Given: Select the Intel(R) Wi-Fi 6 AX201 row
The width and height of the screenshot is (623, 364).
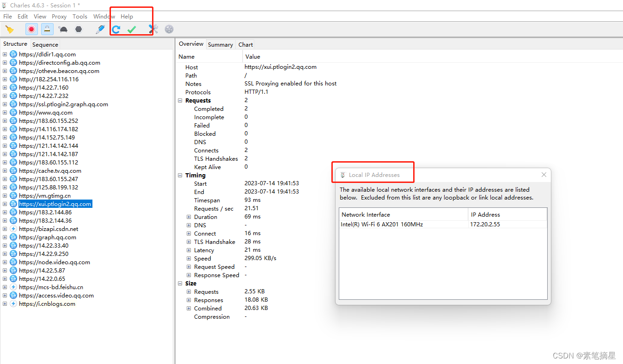Looking at the screenshot, I should tap(443, 224).
